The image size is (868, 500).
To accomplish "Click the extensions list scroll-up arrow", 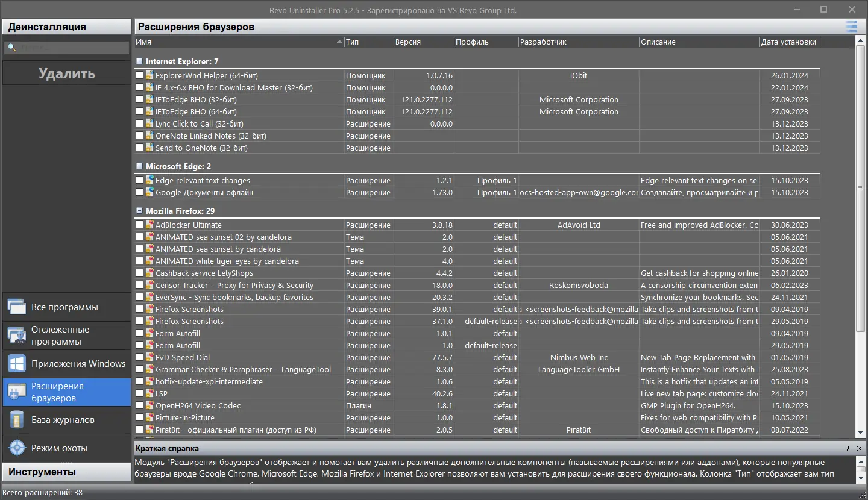I will [860, 41].
